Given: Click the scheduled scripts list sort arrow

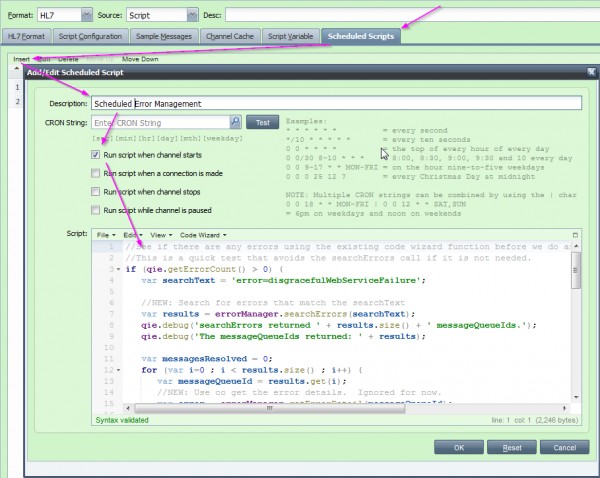Looking at the screenshot, I should (x=16, y=69).
